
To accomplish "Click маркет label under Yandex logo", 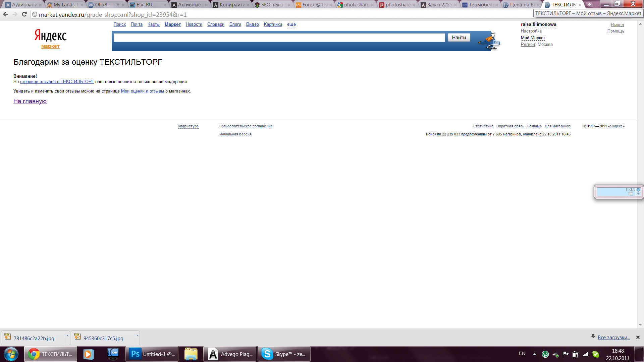I will [x=50, y=46].
